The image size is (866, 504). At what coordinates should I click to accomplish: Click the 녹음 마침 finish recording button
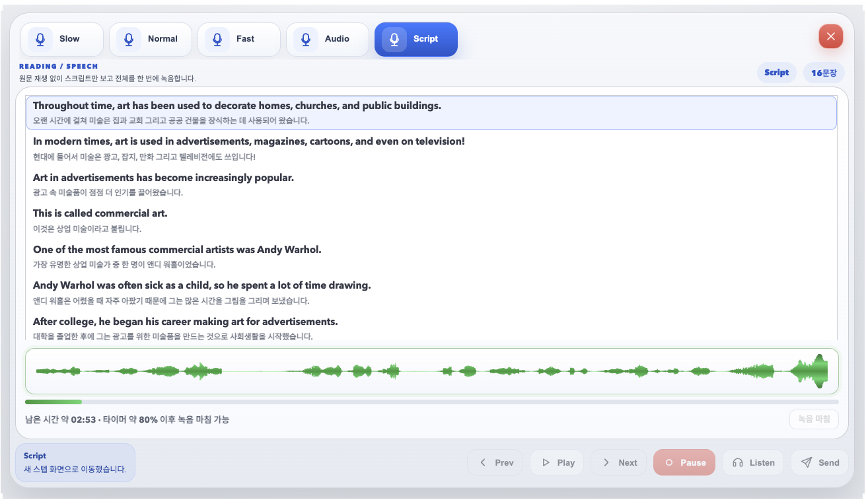(814, 419)
